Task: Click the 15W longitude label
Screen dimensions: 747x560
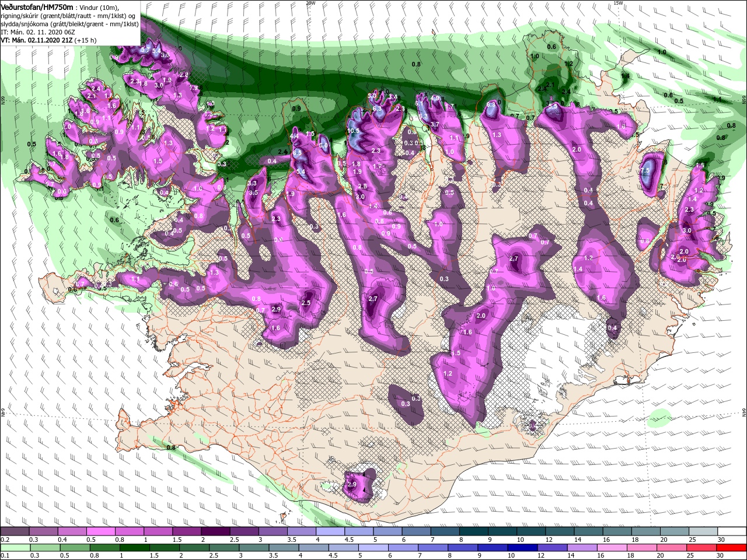Action: 619,3
